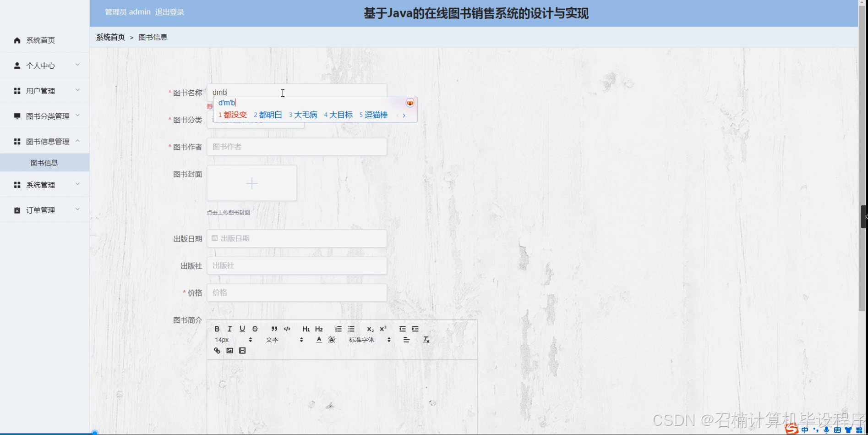Toggle strikethrough formatting in the editor
Screen dimensions: 868x435
(255, 329)
